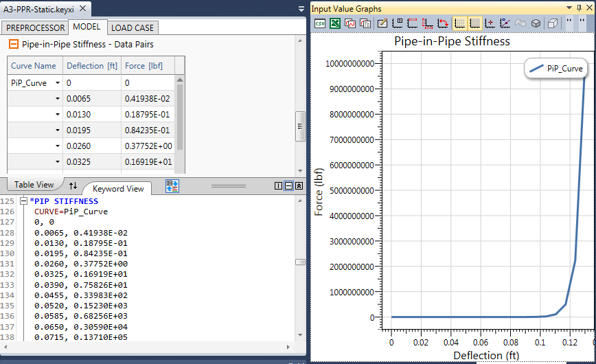
Task: Click keyword view scroll-right arrow
Action: point(288,347)
